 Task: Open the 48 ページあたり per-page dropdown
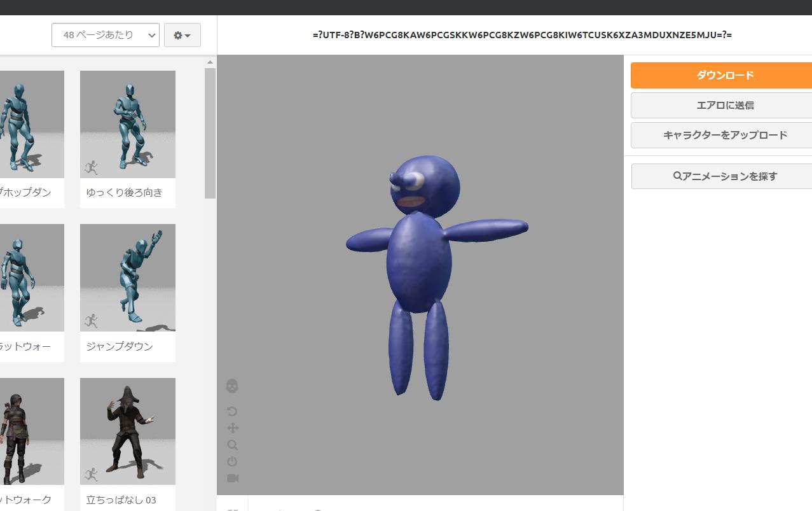click(106, 35)
